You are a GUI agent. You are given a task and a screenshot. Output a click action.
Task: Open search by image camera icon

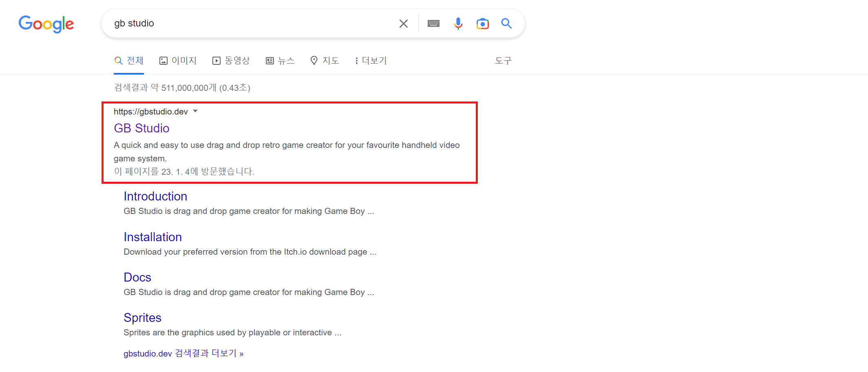click(482, 24)
